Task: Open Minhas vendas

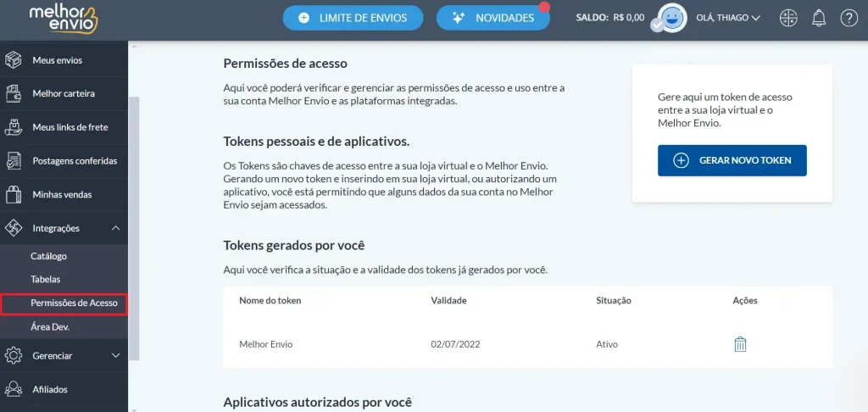Action: coord(64,195)
